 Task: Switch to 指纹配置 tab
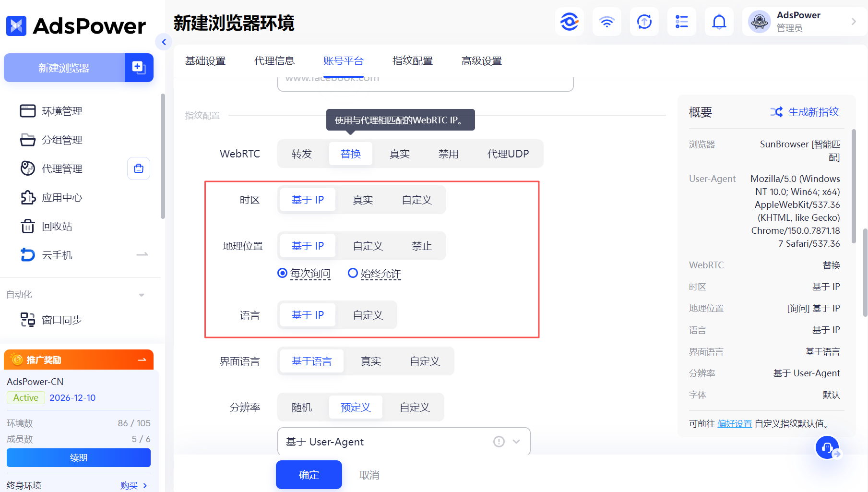pos(413,61)
